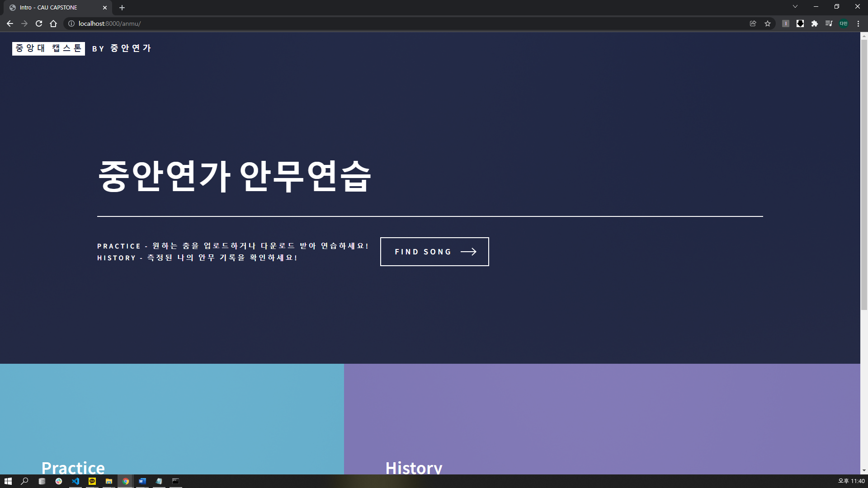Image resolution: width=868 pixels, height=488 pixels.
Task: Open Visual Studio Code from taskbar
Action: [75, 481]
